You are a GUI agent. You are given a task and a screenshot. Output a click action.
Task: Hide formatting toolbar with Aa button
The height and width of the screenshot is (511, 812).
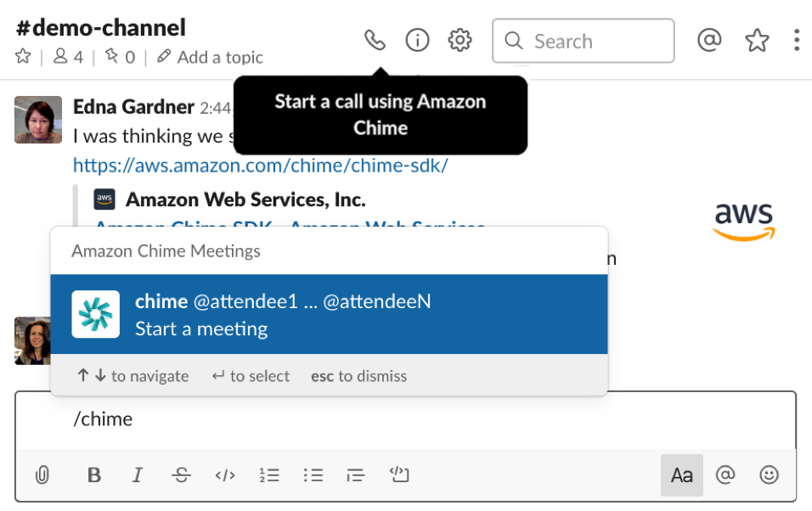pyautogui.click(x=681, y=475)
